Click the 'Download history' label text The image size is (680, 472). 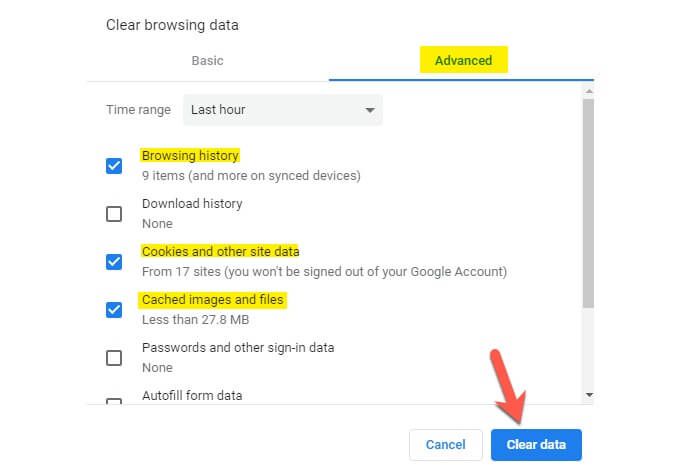(x=192, y=204)
